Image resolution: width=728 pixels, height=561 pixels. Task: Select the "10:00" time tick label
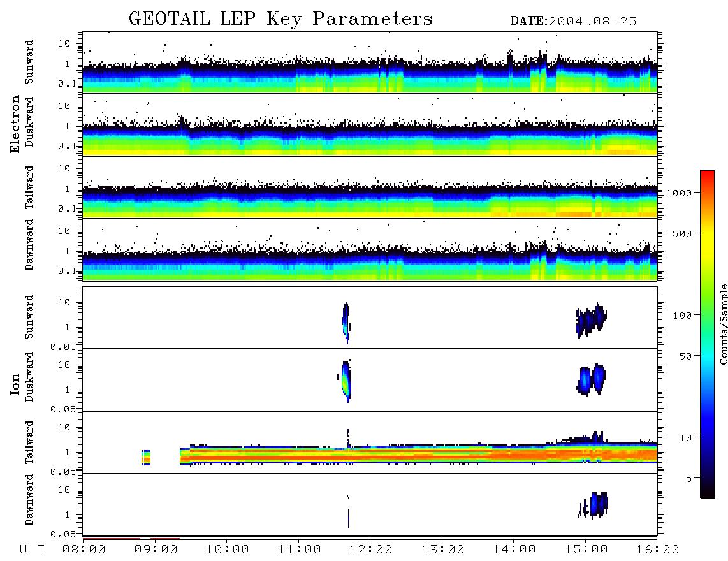[x=228, y=550]
